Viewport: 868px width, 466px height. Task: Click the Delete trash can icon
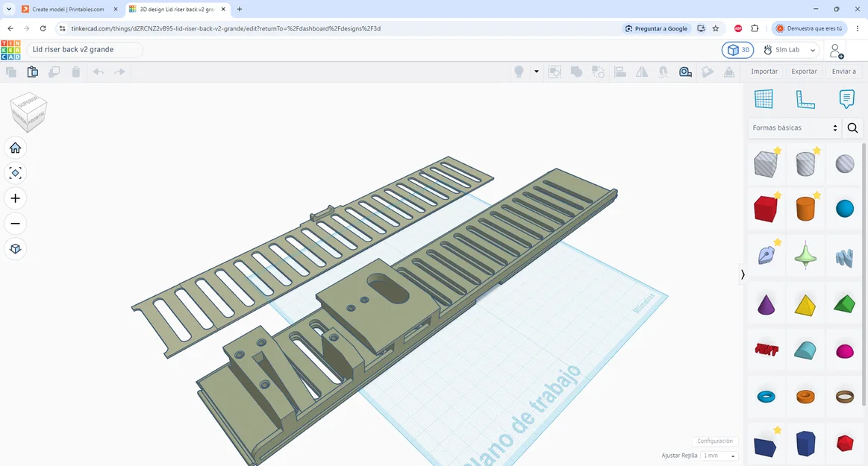[76, 72]
